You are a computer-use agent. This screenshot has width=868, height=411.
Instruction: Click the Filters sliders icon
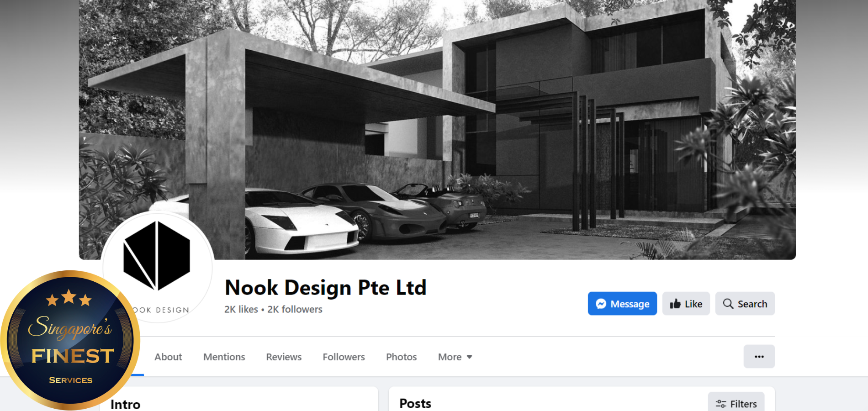[721, 404]
